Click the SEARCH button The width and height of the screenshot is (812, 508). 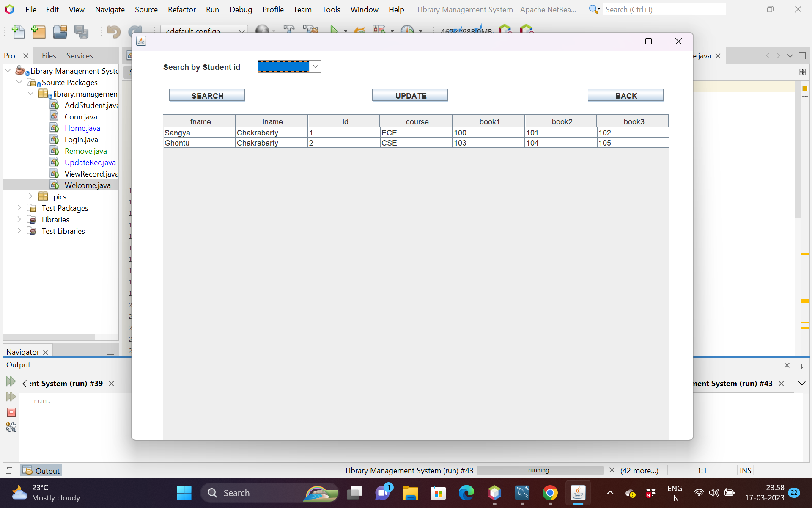[x=207, y=96]
